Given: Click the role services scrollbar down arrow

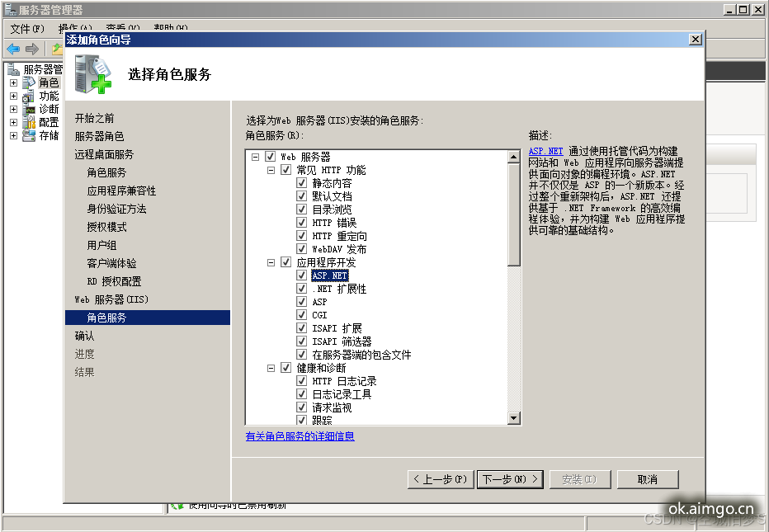Looking at the screenshot, I should (x=513, y=418).
